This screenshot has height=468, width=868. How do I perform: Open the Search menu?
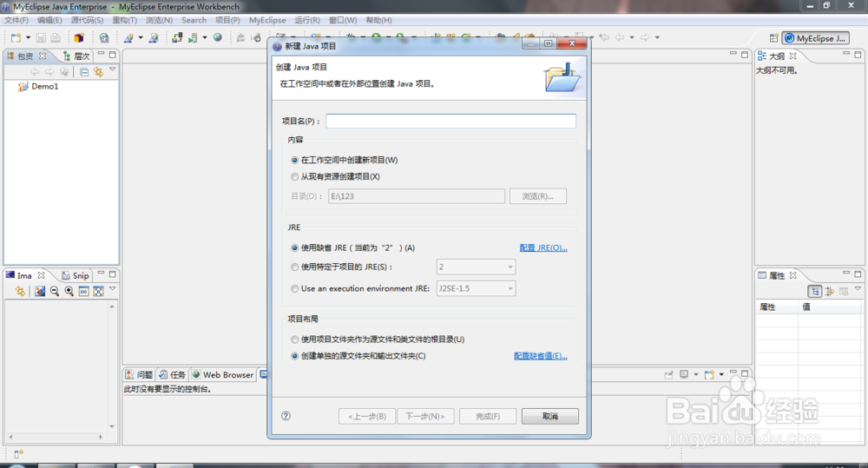click(194, 20)
